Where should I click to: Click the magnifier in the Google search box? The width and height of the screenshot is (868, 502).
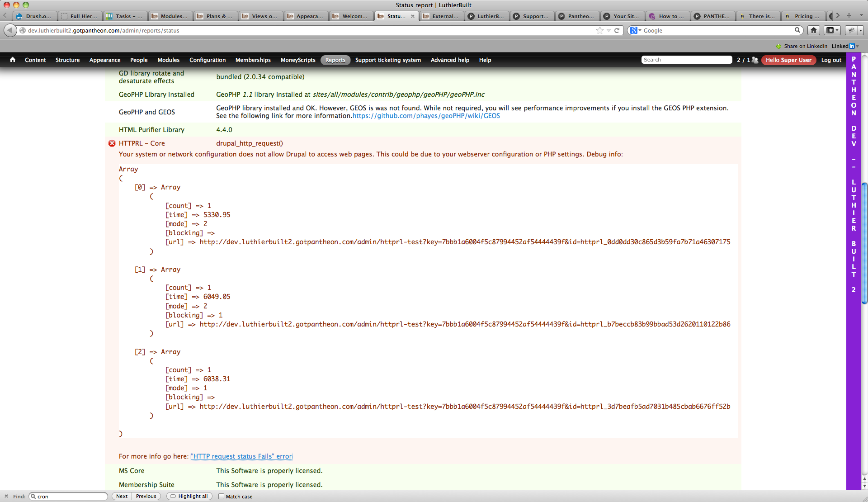tap(797, 30)
